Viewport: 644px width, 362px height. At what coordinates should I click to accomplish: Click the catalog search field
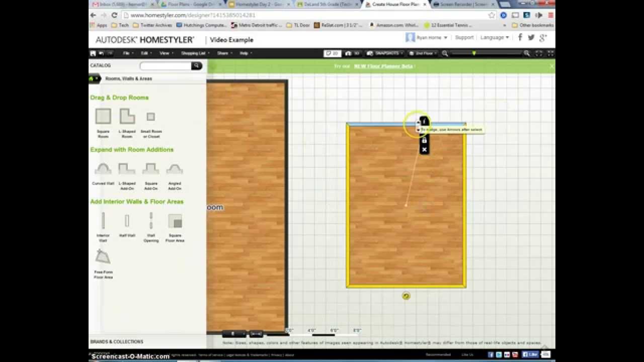166,66
